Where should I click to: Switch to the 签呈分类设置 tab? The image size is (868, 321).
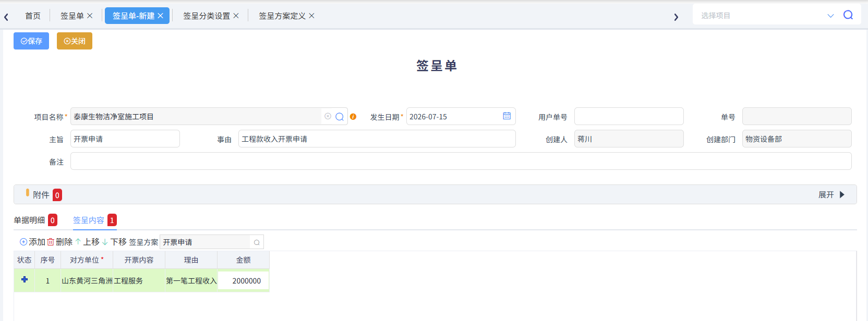tap(207, 16)
